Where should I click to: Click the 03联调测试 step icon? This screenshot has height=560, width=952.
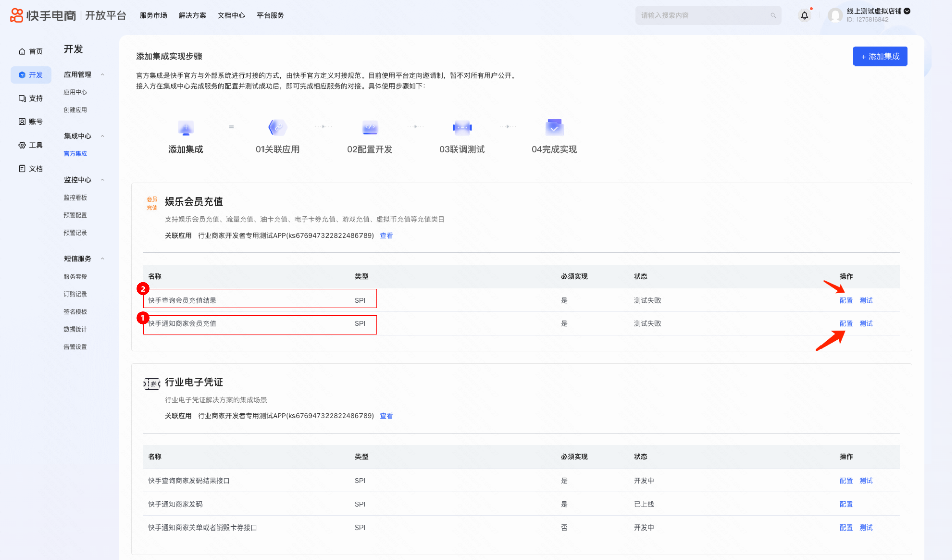pos(462,127)
